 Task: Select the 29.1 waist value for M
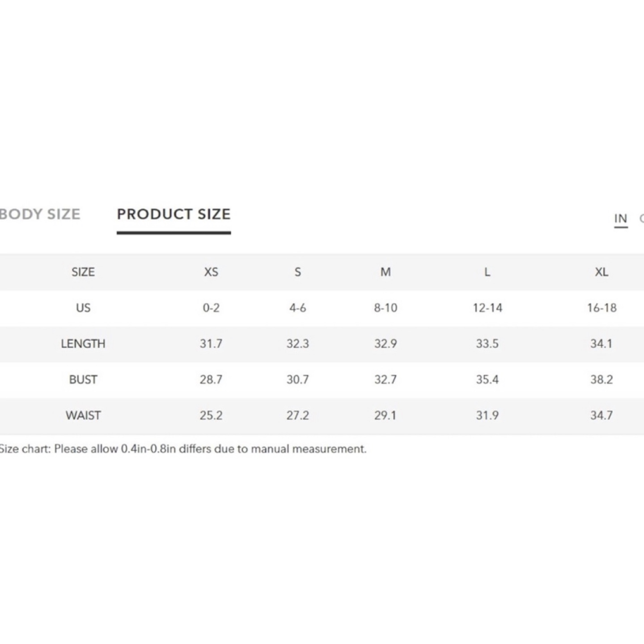coord(386,415)
